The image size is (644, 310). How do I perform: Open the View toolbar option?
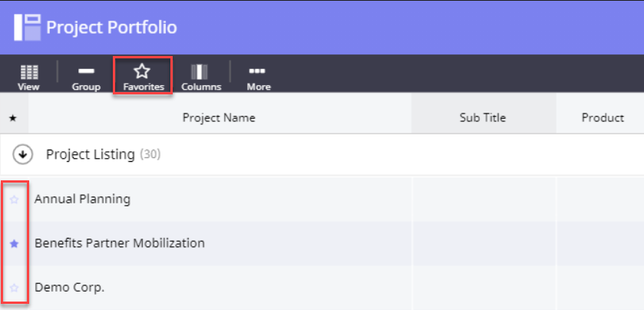pyautogui.click(x=29, y=77)
